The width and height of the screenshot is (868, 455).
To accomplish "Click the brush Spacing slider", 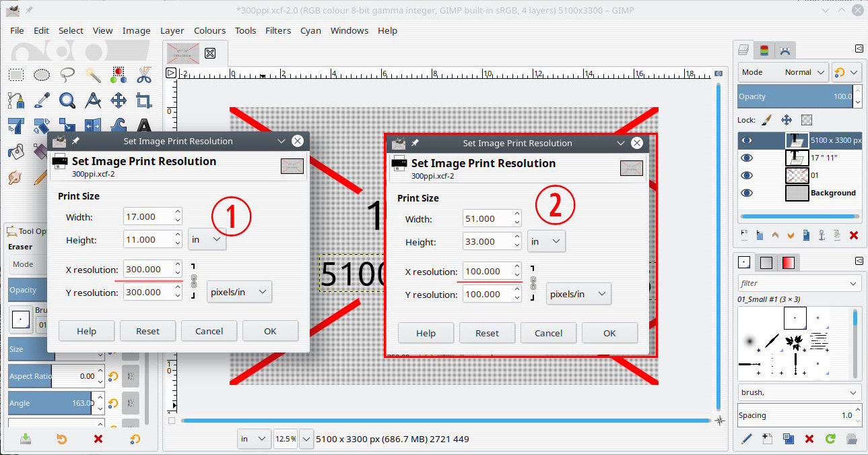I will click(796, 415).
